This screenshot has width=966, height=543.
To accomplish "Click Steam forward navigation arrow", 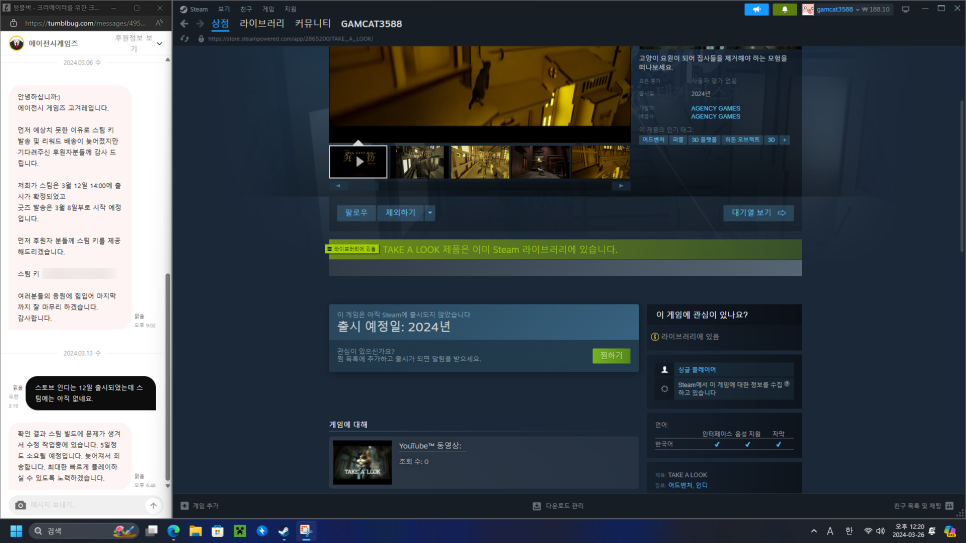I will tap(200, 23).
